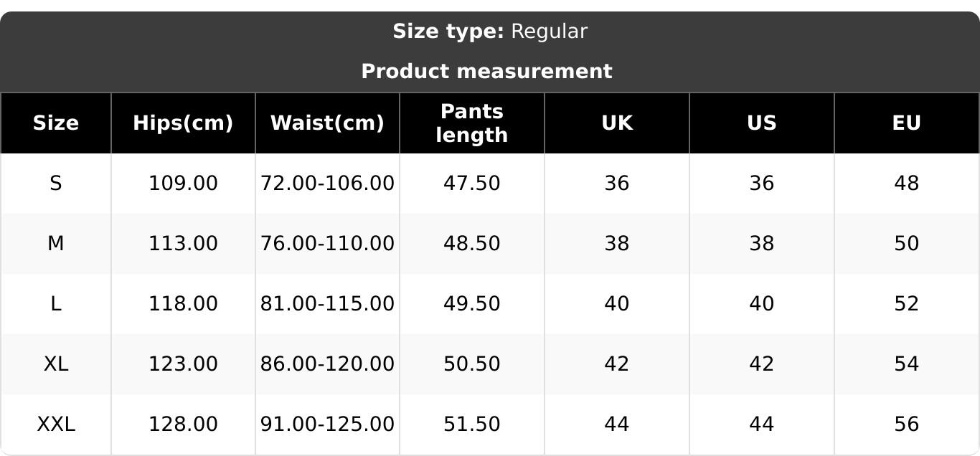Select the XL size row label

(56, 364)
